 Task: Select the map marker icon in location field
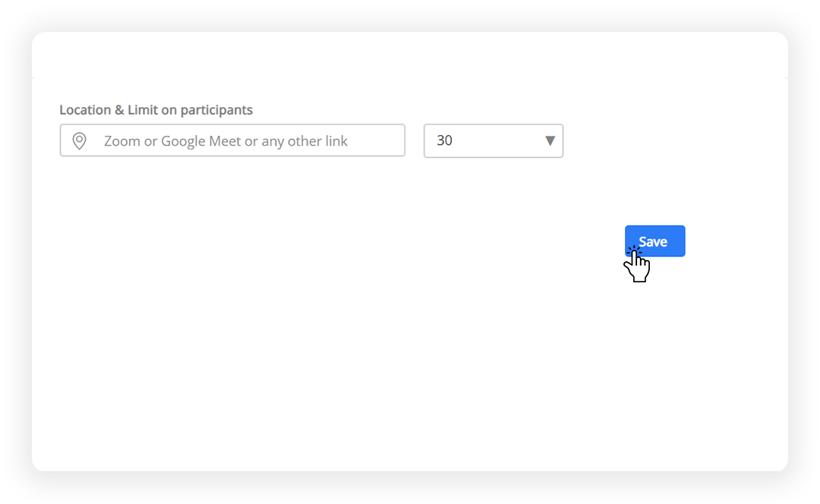tap(80, 140)
